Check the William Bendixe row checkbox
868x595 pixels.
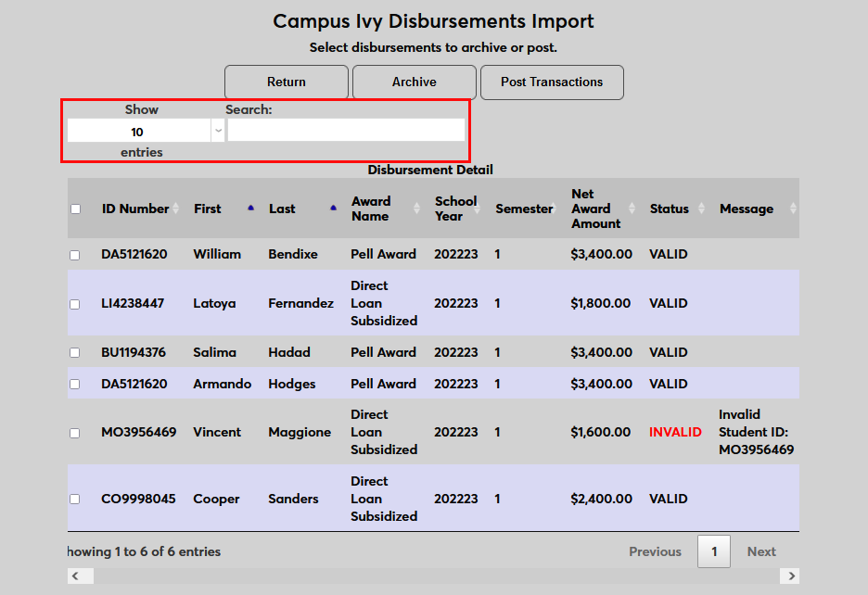[75, 255]
